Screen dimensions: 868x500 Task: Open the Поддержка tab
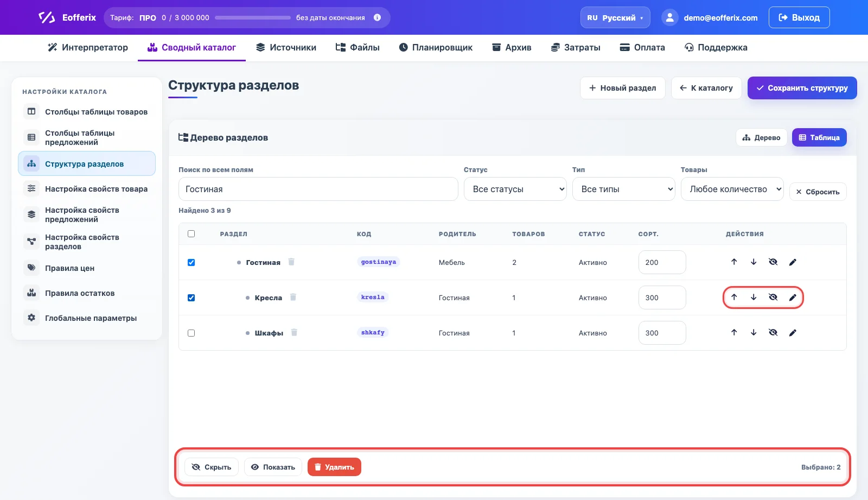point(716,48)
